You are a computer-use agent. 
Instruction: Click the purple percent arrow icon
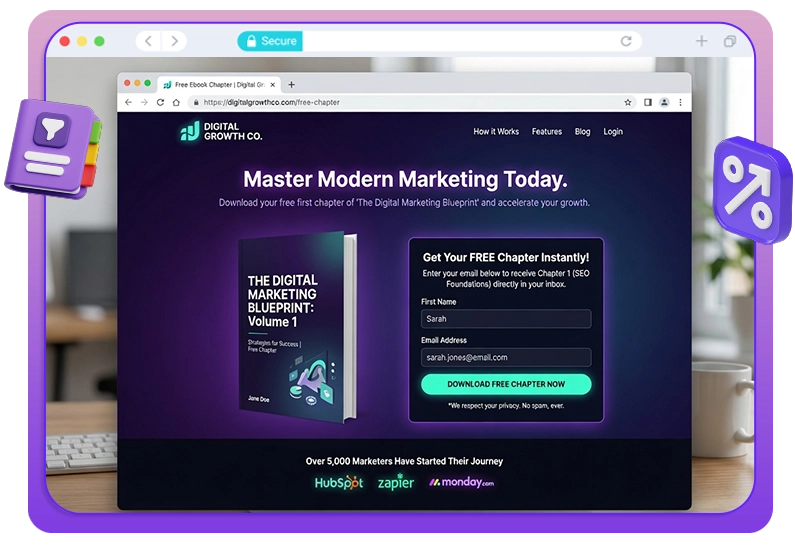coord(752,190)
